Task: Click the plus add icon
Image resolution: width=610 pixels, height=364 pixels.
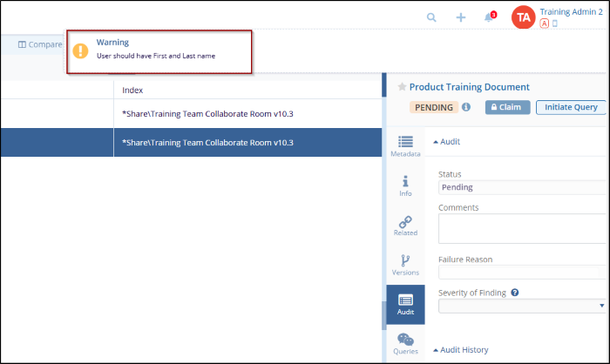Action: (461, 17)
